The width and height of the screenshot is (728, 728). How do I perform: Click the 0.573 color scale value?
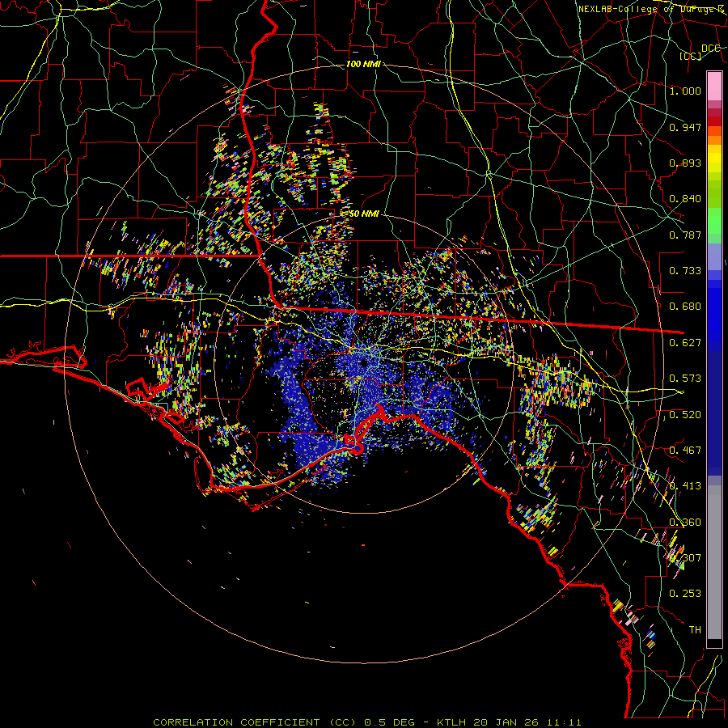click(685, 379)
